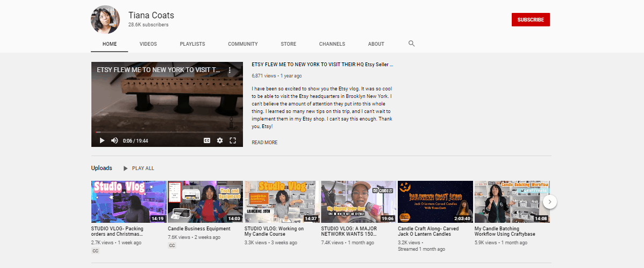This screenshot has height=268, width=644.
Task: Open the Uploads section heading
Action: pyautogui.click(x=102, y=168)
